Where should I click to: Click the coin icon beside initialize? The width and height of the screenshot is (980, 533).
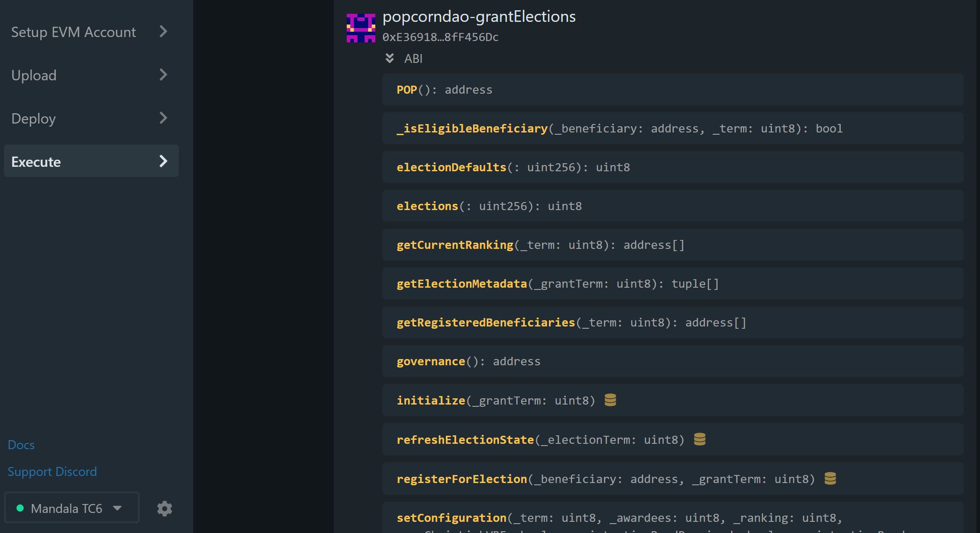click(x=610, y=400)
